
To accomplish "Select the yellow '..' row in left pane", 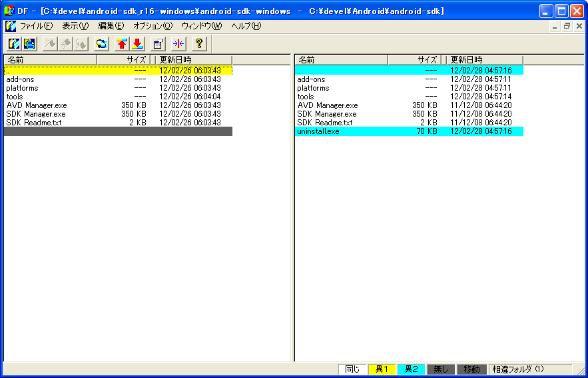I will [118, 70].
